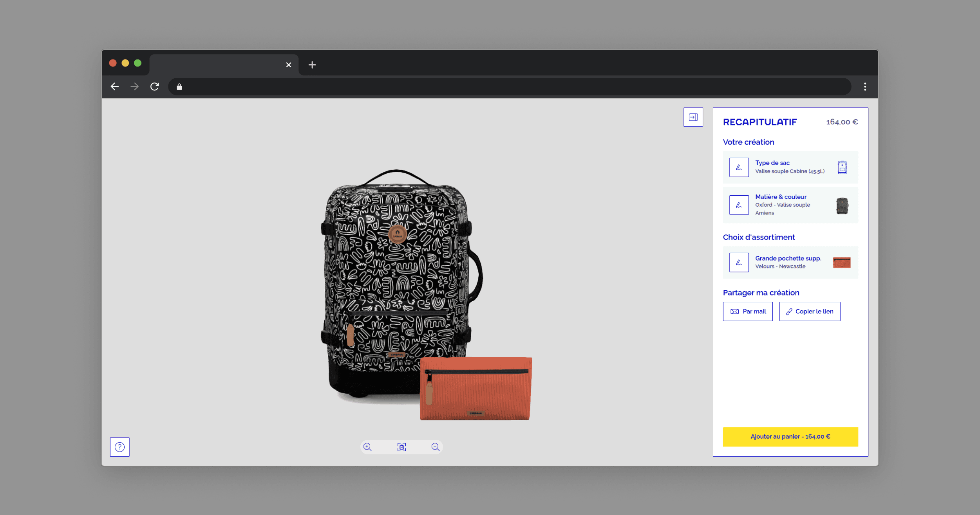Collapse the recap side panel

click(693, 117)
